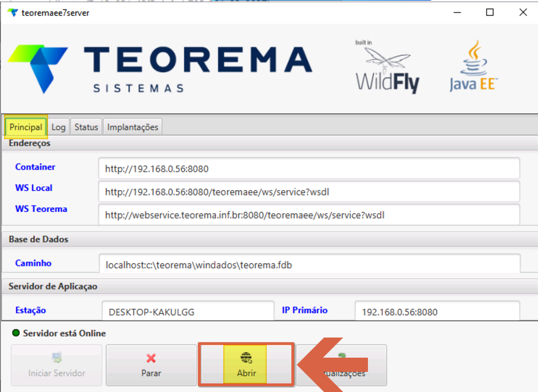The height and width of the screenshot is (392, 538).
Task: Click the WS Teorema label
Action: (41, 209)
